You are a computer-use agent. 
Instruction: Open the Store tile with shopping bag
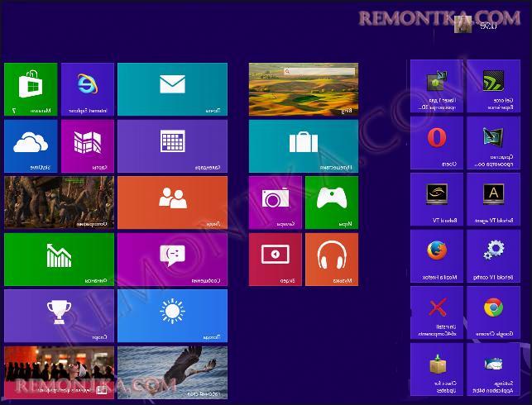click(x=31, y=89)
